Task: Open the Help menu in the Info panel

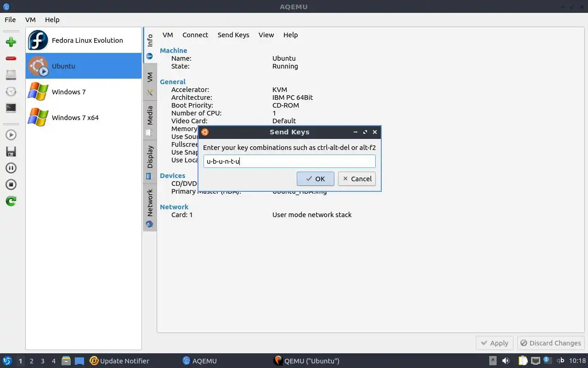Action: point(290,35)
